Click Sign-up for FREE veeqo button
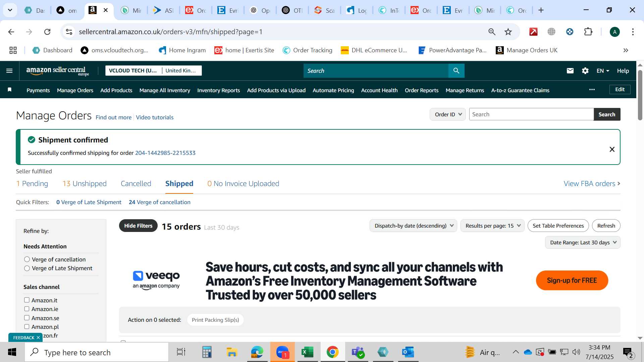The height and width of the screenshot is (362, 644). coord(572,280)
